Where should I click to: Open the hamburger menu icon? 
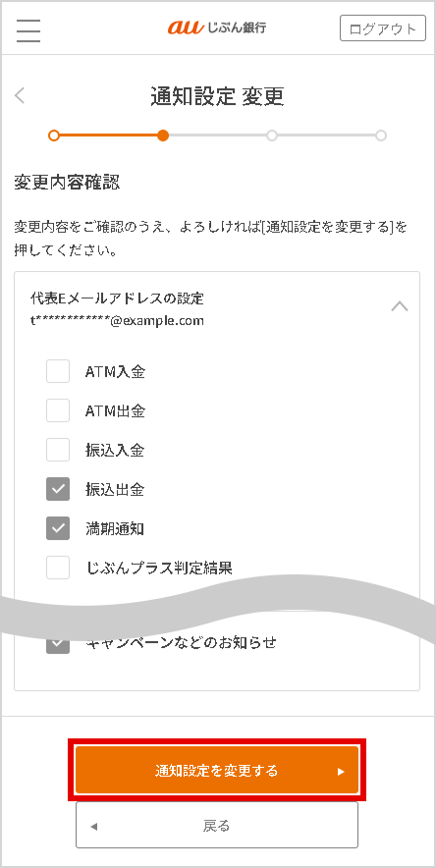[x=28, y=30]
